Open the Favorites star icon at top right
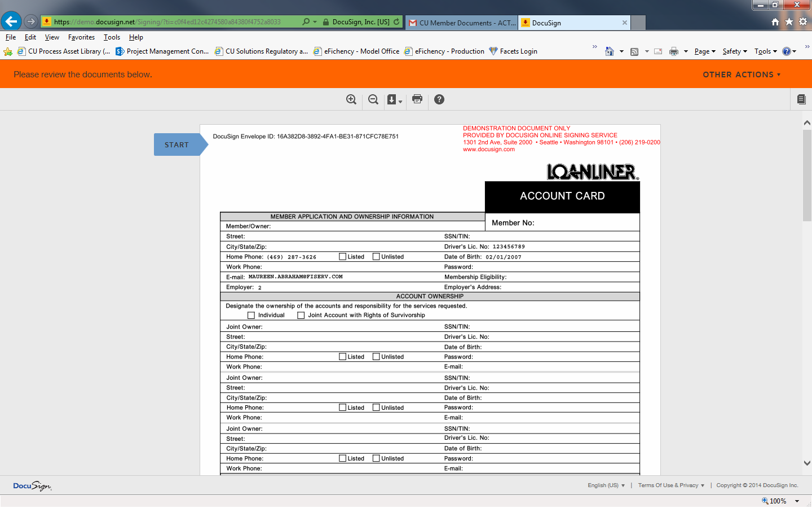Viewport: 812px width, 508px height. tap(789, 21)
